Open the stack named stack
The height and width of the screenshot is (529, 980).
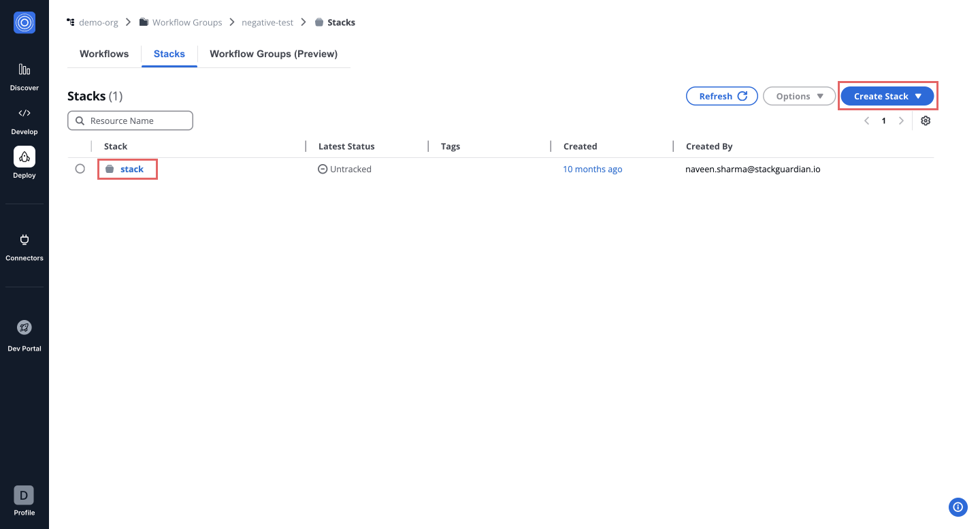pos(132,169)
